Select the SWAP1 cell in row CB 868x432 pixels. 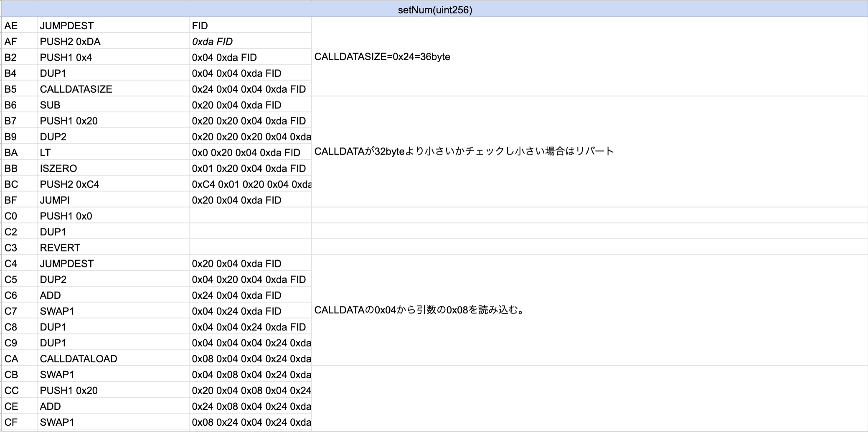113,375
